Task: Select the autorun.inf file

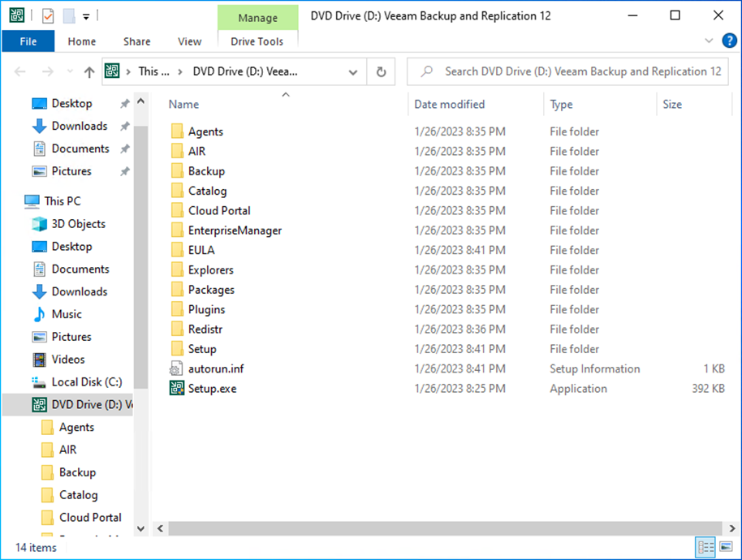Action: click(x=216, y=369)
